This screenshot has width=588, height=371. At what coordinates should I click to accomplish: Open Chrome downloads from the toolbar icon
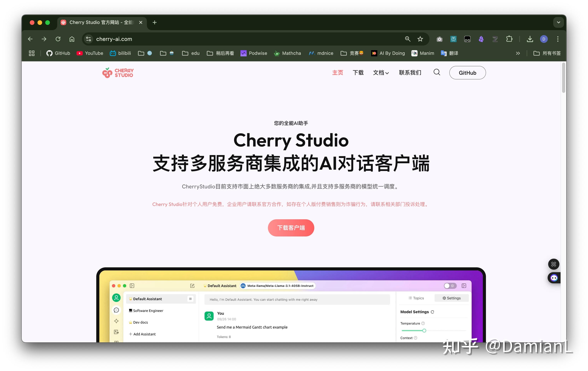pyautogui.click(x=530, y=39)
